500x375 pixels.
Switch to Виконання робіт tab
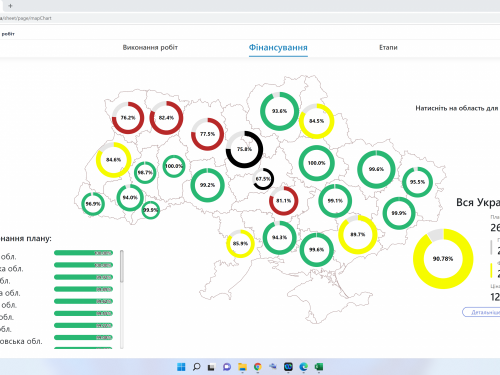click(150, 47)
